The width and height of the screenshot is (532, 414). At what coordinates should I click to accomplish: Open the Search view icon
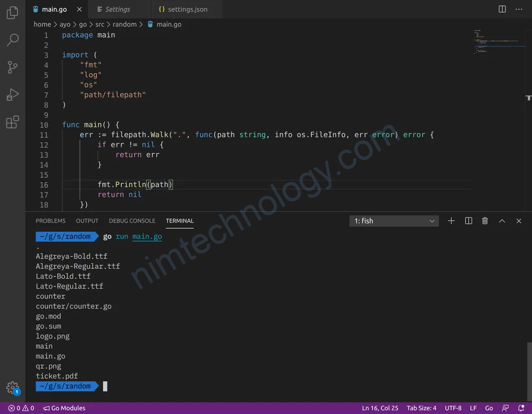(12, 40)
